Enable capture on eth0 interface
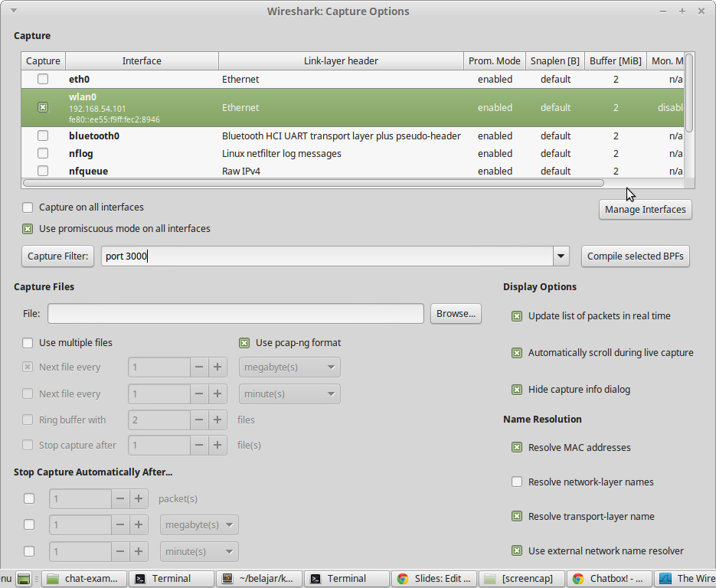 point(43,79)
